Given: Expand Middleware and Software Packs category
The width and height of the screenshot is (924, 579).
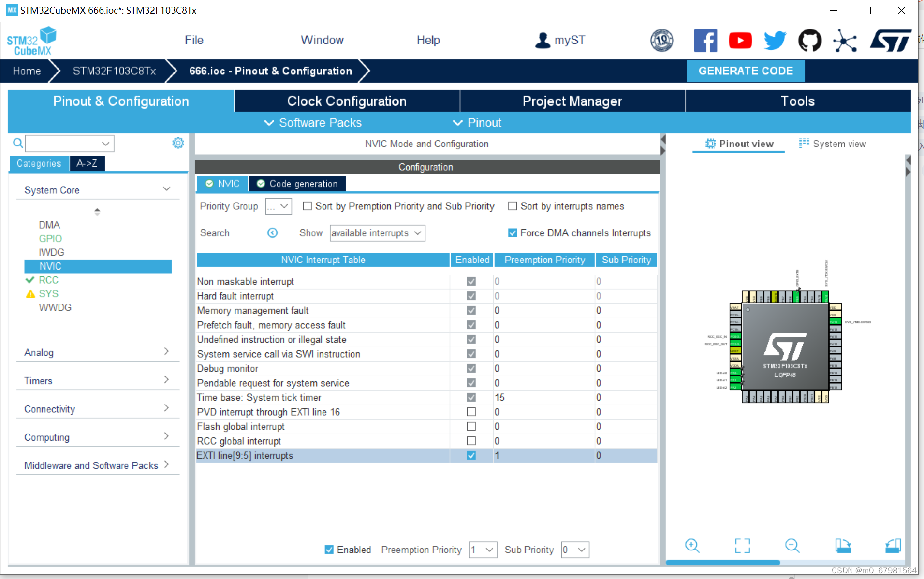Looking at the screenshot, I should tap(166, 464).
